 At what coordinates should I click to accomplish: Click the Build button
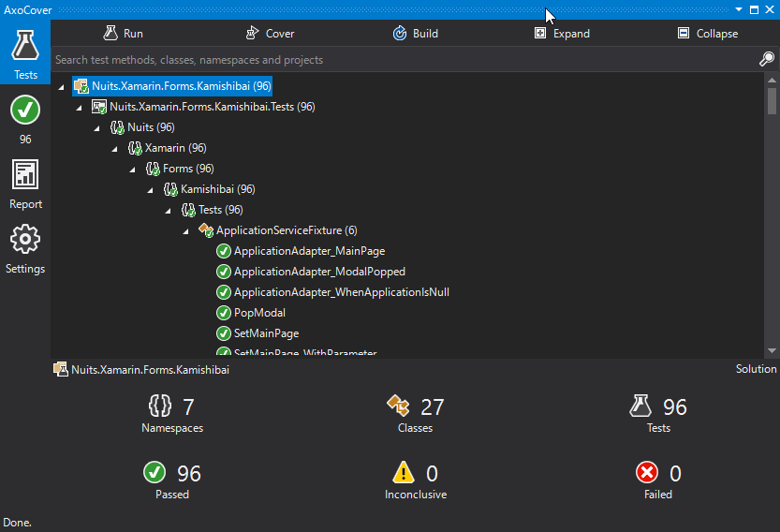click(x=416, y=34)
